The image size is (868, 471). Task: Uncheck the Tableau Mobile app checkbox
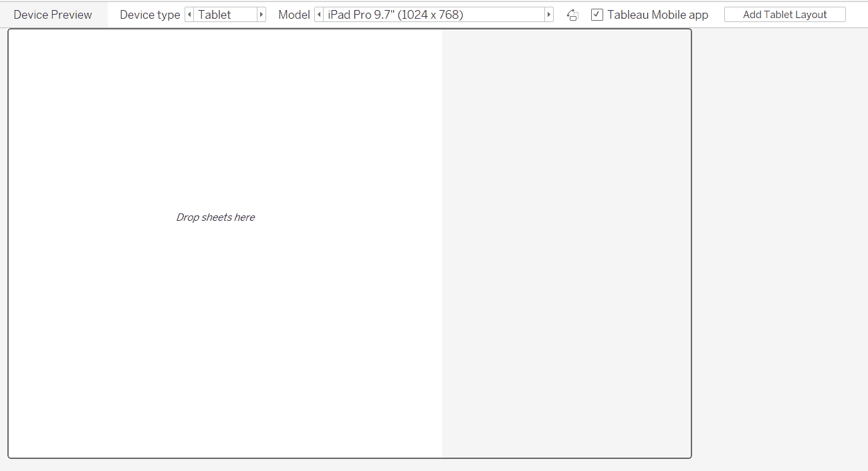[x=596, y=14]
